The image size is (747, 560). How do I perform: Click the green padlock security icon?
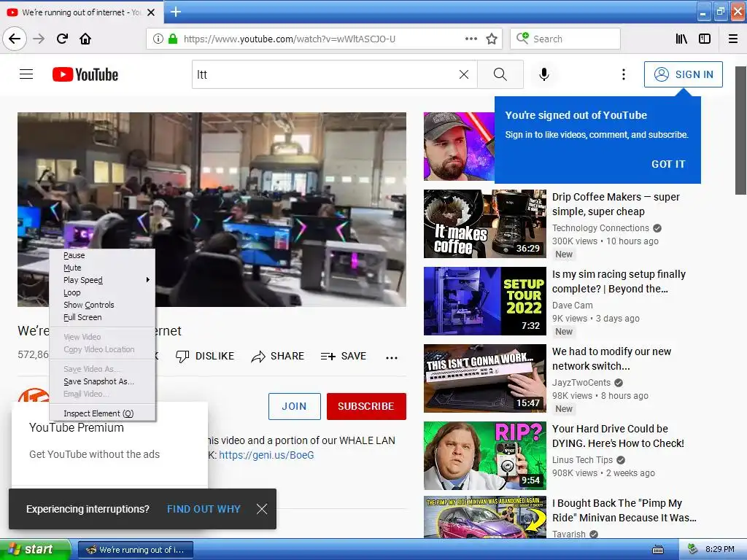click(172, 39)
